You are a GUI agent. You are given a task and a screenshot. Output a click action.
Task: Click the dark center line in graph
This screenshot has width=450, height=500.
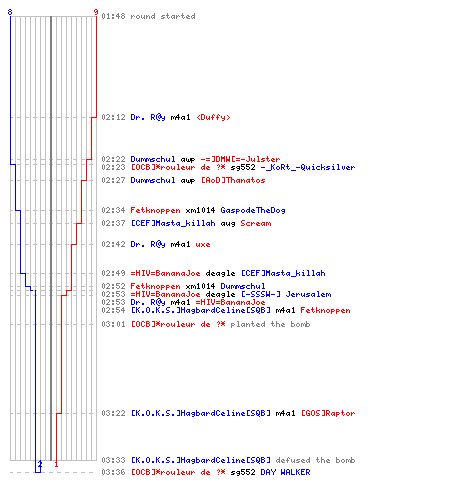(x=51, y=238)
